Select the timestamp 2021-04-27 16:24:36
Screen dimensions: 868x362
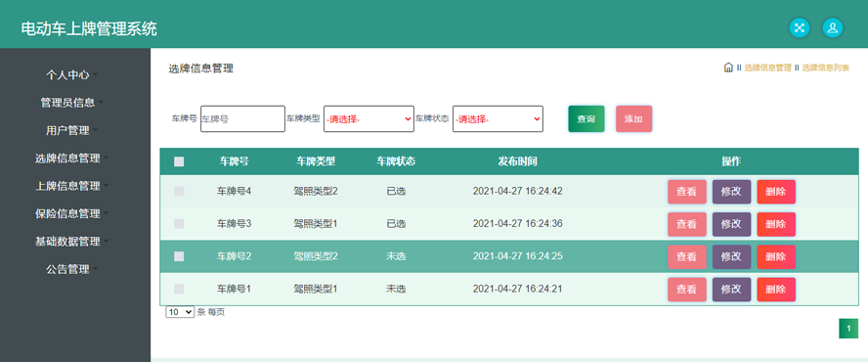pos(518,224)
